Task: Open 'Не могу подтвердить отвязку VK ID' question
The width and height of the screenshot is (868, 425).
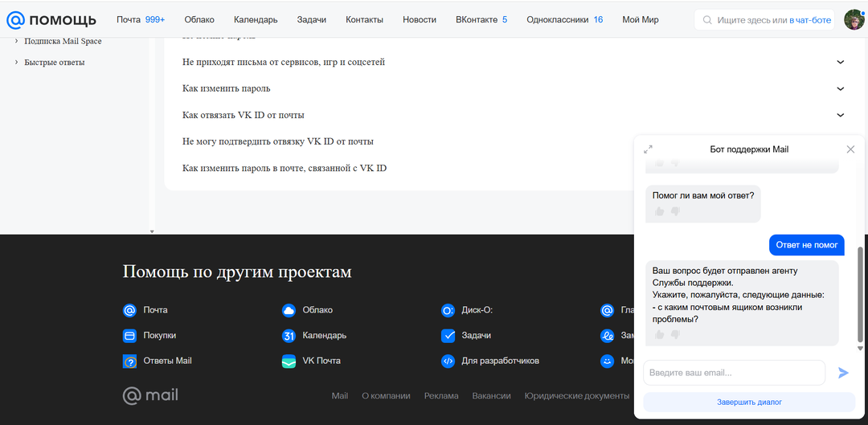Action: (278, 141)
